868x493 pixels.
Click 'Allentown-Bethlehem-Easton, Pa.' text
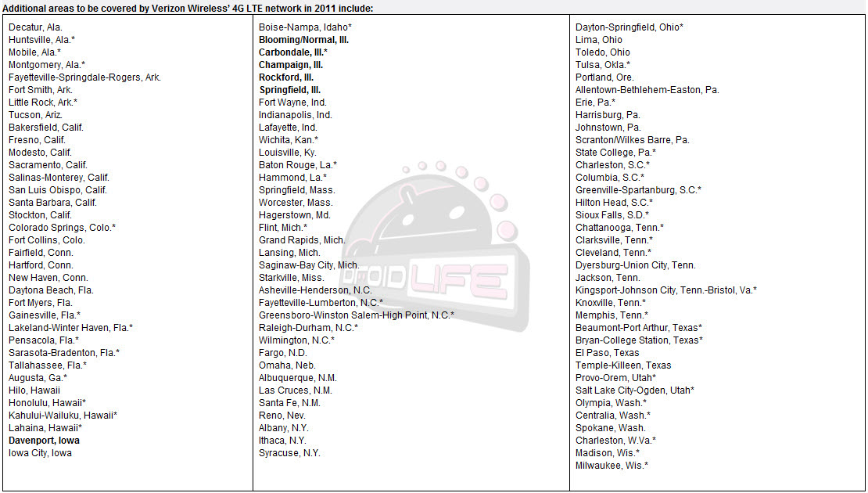pos(647,90)
